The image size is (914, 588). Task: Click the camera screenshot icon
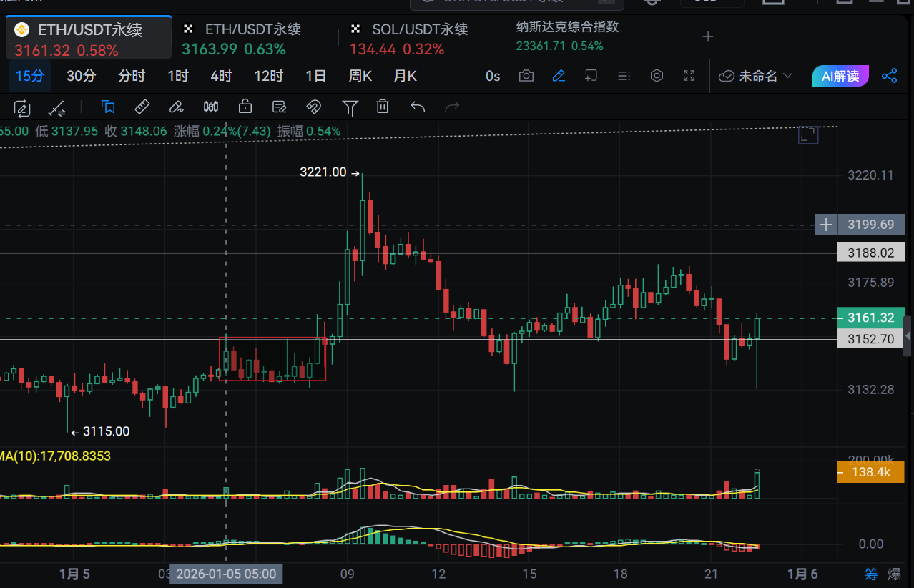(526, 76)
